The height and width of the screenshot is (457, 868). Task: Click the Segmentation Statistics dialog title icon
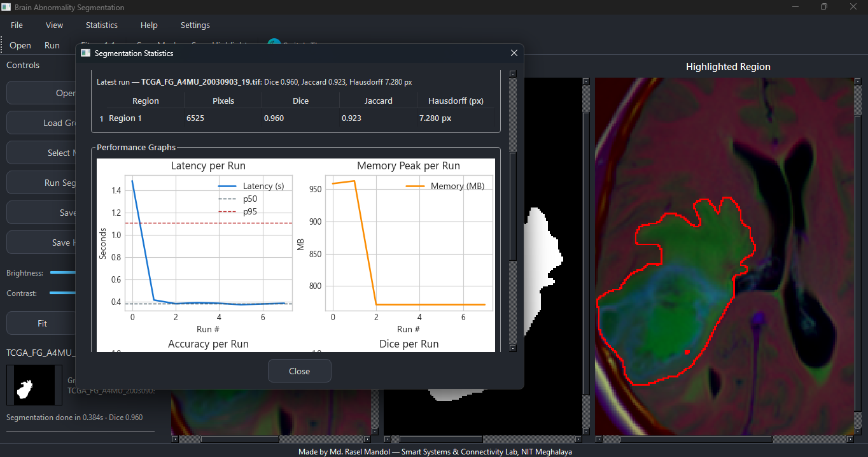(x=85, y=53)
